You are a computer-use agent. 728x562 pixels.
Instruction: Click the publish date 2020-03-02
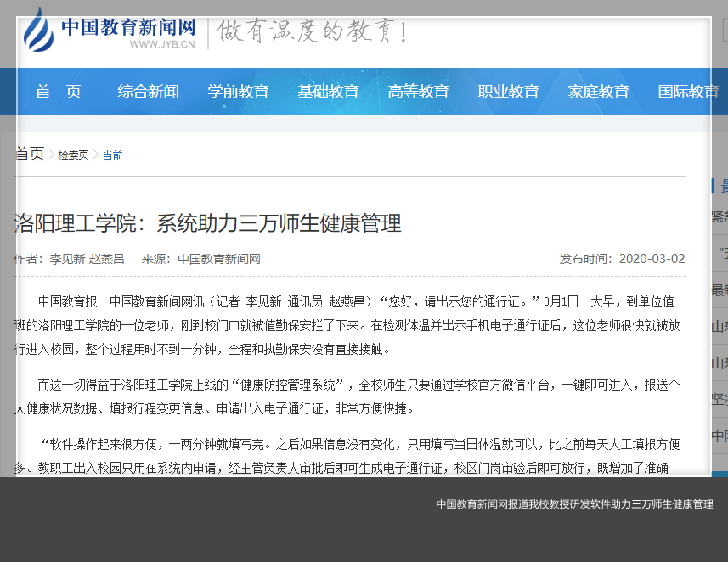click(x=652, y=259)
